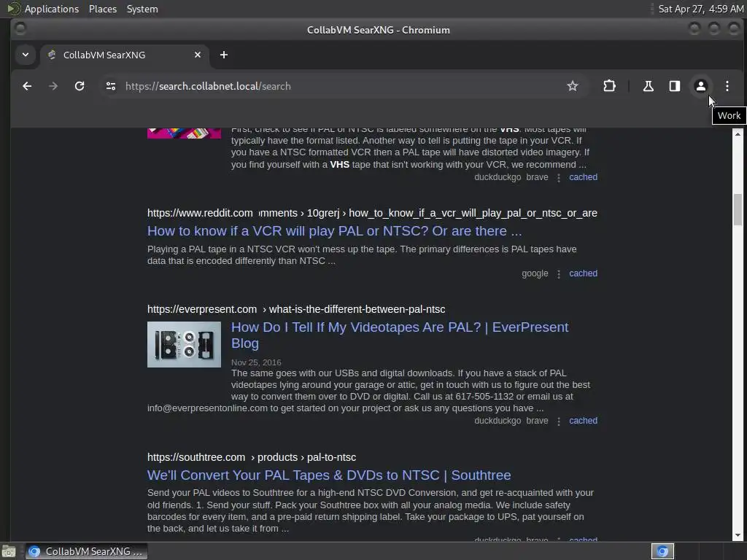This screenshot has width=747, height=560.
Task: Click the scrollbar down arrow
Action: (738, 535)
